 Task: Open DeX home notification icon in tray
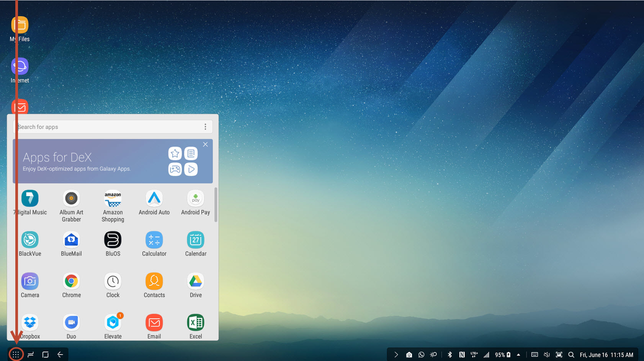pos(409,355)
